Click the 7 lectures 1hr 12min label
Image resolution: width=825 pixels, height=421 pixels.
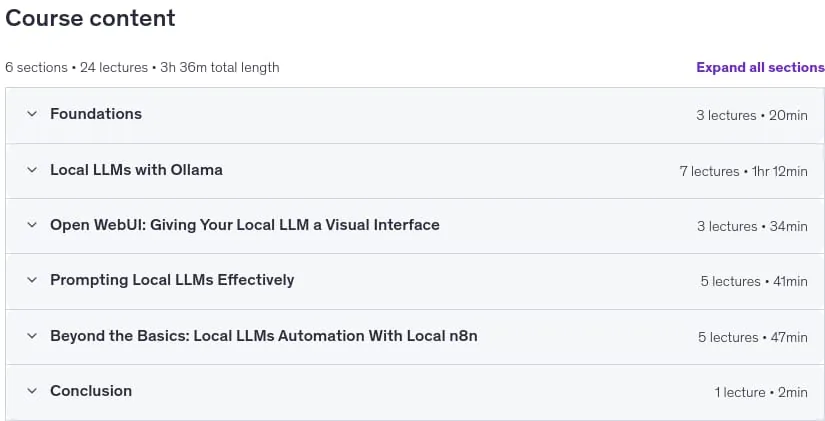(743, 171)
